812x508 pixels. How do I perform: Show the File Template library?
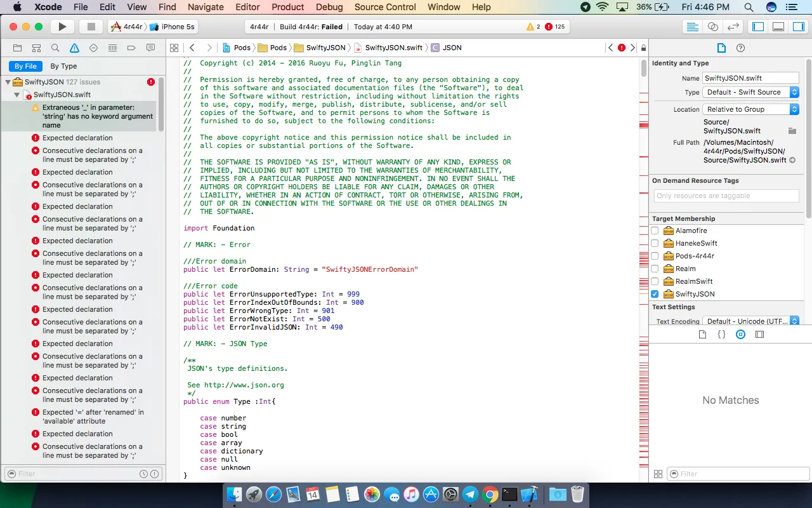702,335
